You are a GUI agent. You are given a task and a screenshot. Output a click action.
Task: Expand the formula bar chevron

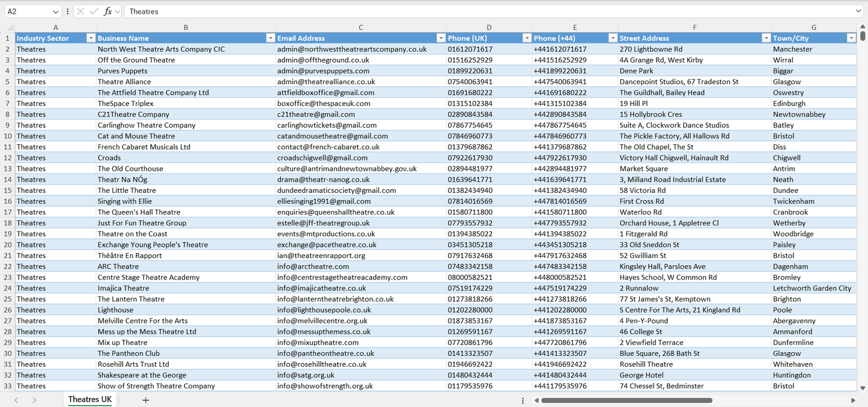[x=858, y=11]
